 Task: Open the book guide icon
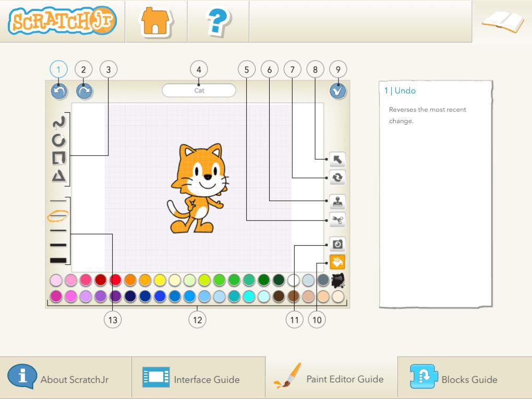(x=502, y=22)
